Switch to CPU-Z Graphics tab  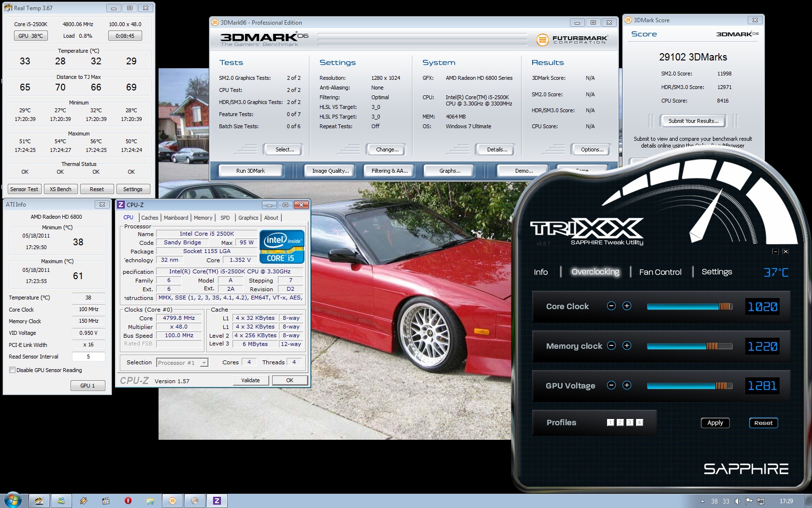[248, 218]
